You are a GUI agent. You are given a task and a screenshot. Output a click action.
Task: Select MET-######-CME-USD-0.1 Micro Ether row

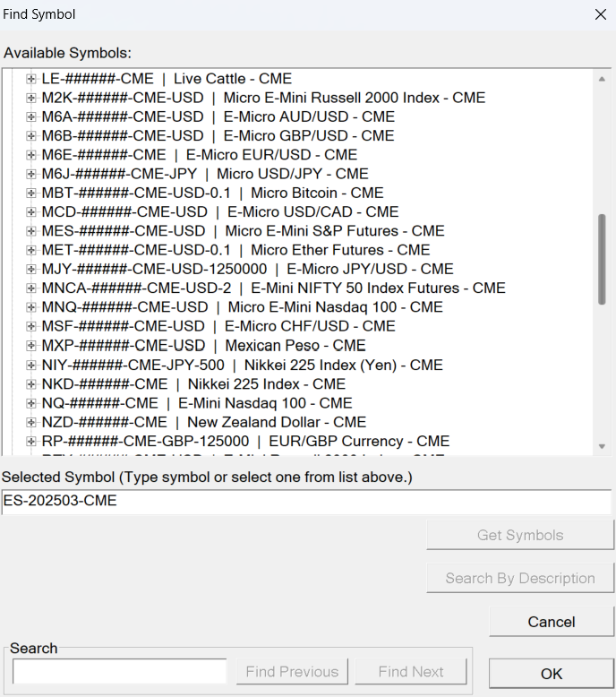[235, 250]
